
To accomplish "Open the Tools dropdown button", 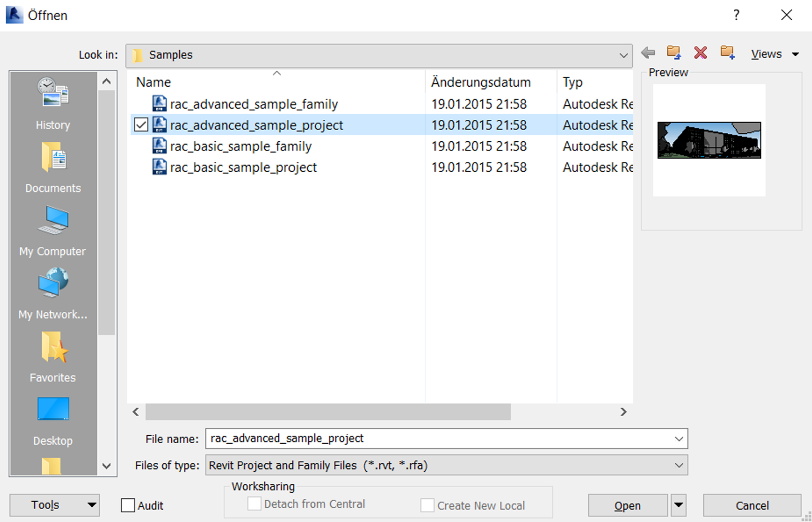I will click(x=55, y=505).
